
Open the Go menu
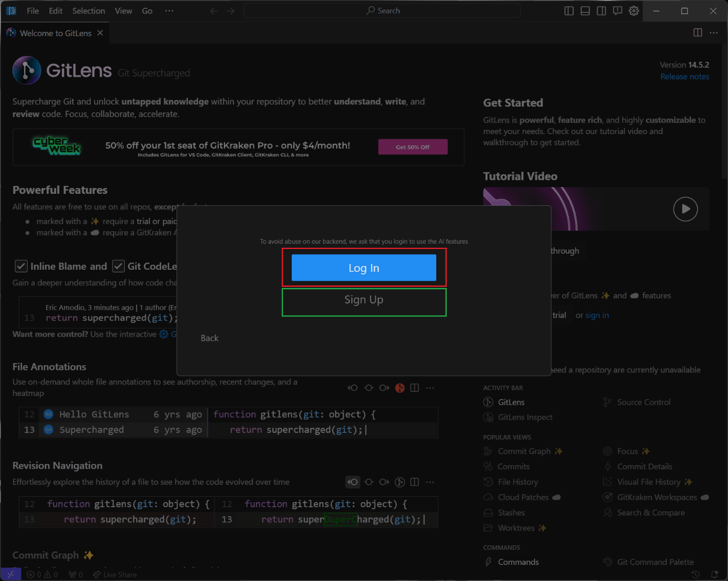147,10
